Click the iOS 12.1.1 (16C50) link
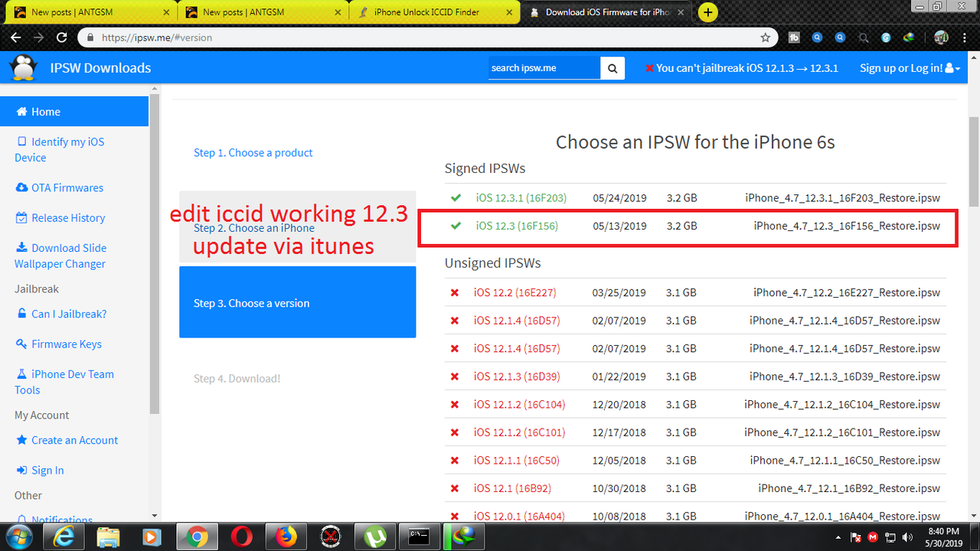The height and width of the screenshot is (551, 980). click(x=516, y=460)
